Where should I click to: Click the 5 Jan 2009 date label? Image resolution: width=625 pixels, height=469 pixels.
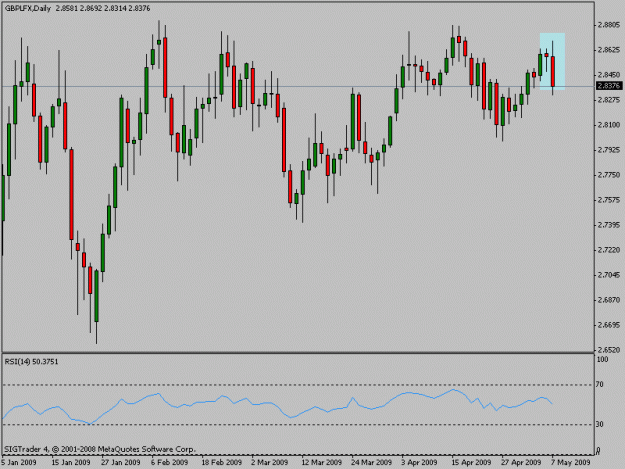click(x=19, y=463)
